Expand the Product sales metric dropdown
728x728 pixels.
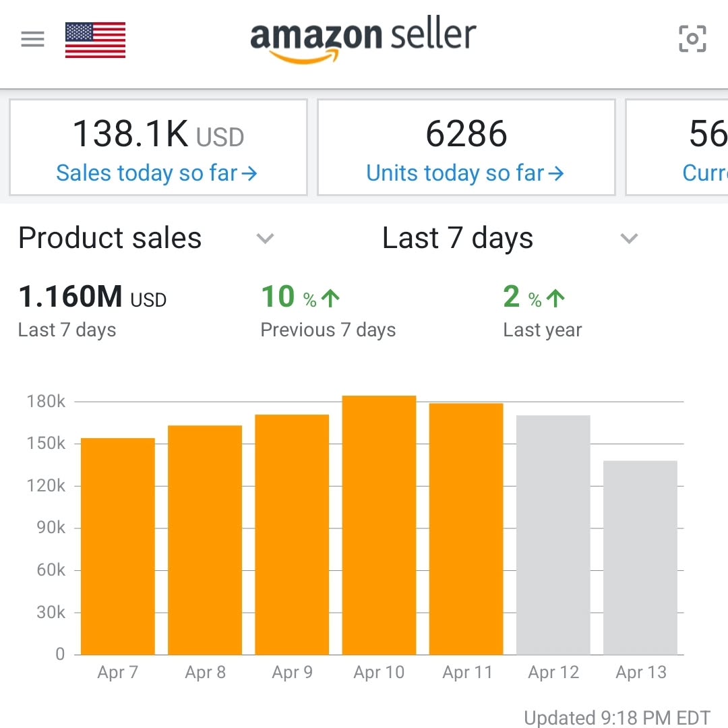(x=266, y=238)
